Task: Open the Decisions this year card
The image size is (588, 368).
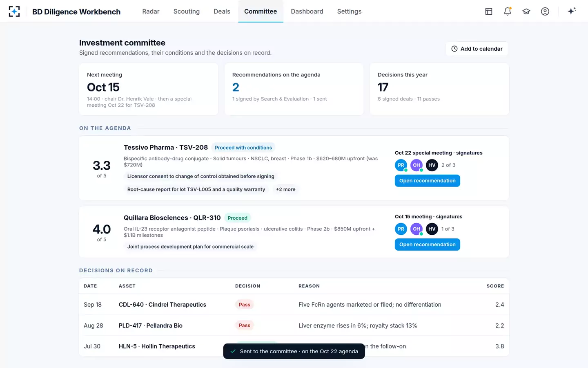Action: 439,89
